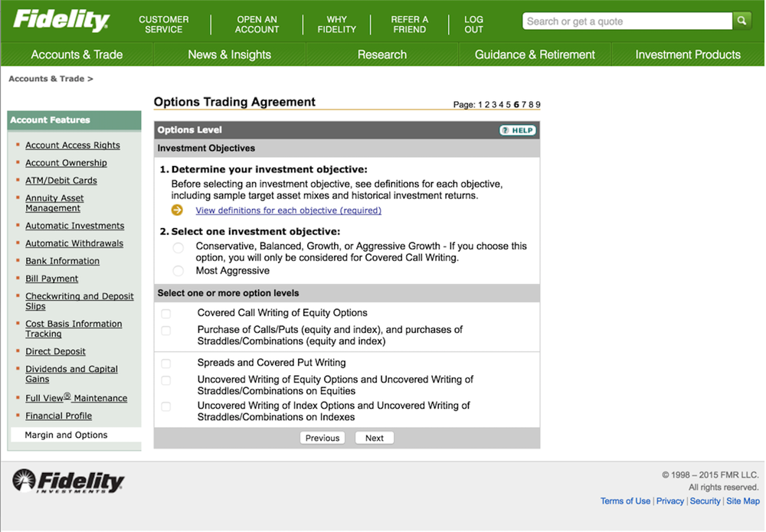
Task: Open Financial Profile link
Action: [x=59, y=416]
